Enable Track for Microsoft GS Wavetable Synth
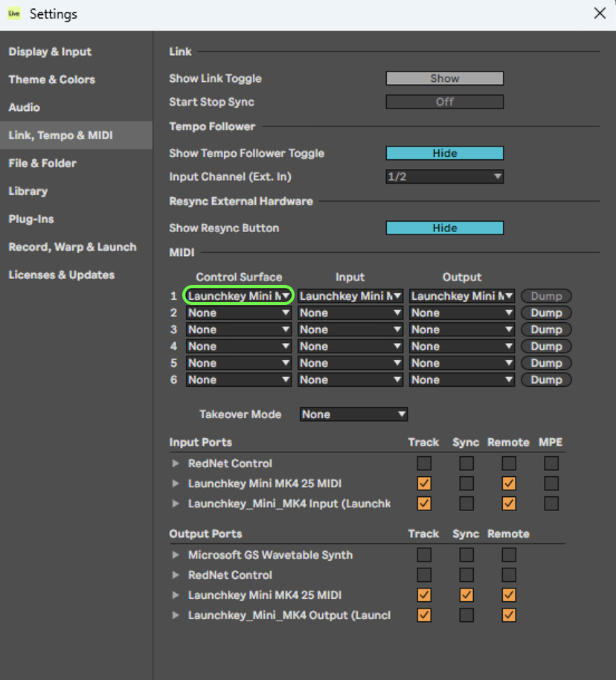 tap(424, 555)
